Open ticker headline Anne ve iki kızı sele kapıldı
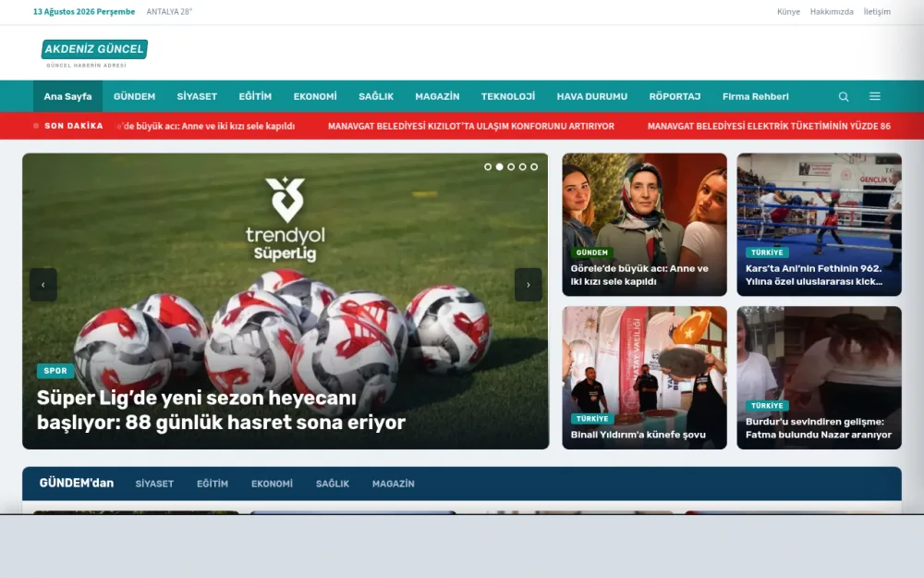Screen dimensions: 924x578 206,126
